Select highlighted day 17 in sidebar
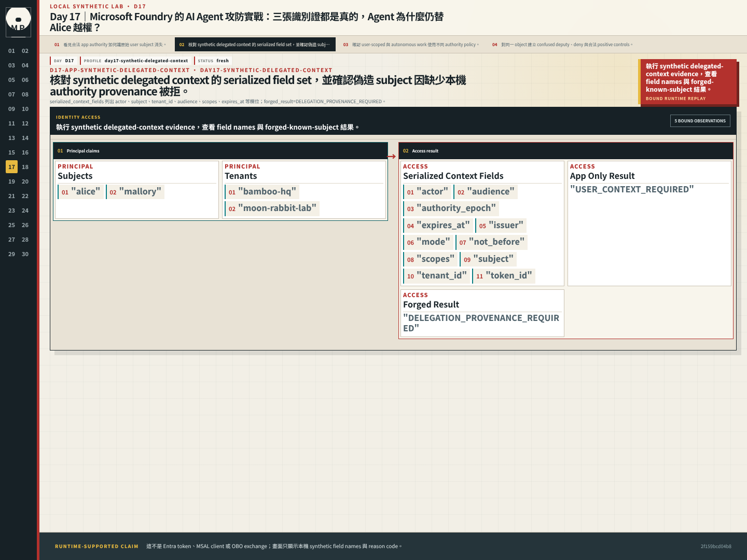 coord(11,167)
